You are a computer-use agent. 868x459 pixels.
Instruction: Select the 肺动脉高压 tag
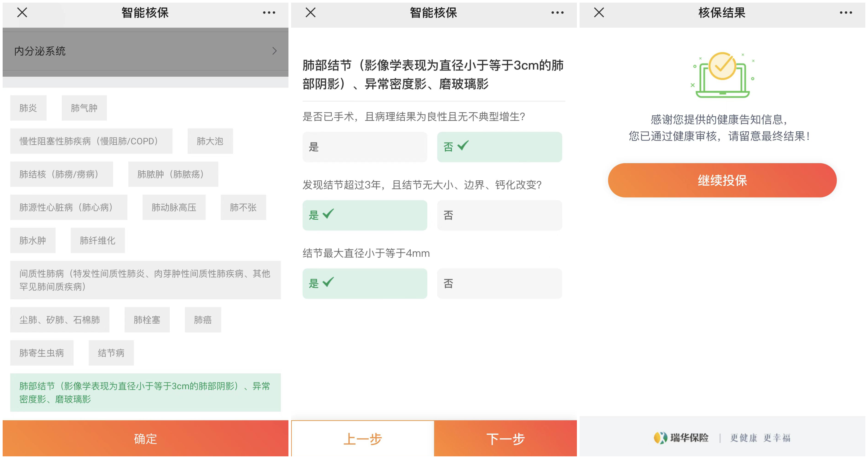tap(174, 208)
